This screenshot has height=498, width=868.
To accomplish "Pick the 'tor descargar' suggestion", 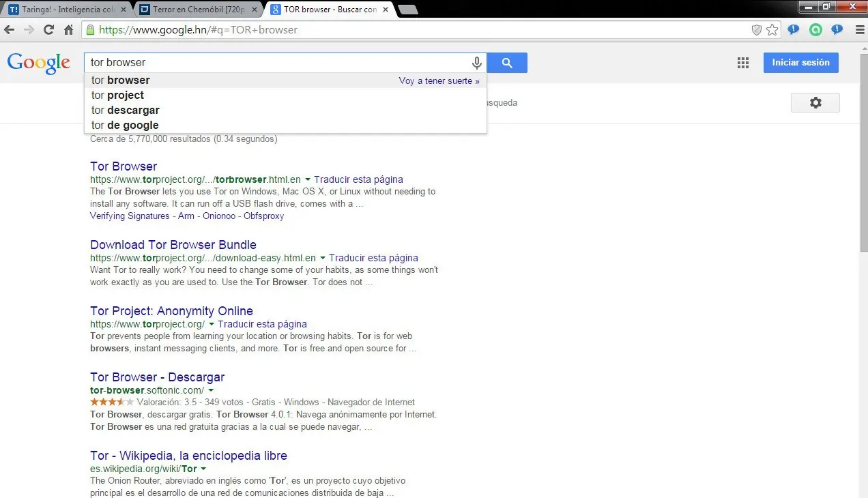I will click(285, 111).
